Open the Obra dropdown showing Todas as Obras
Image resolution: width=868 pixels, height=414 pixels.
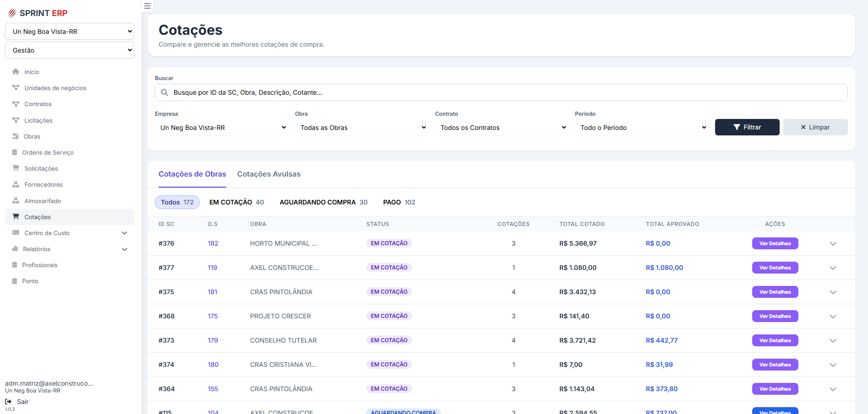[362, 128]
